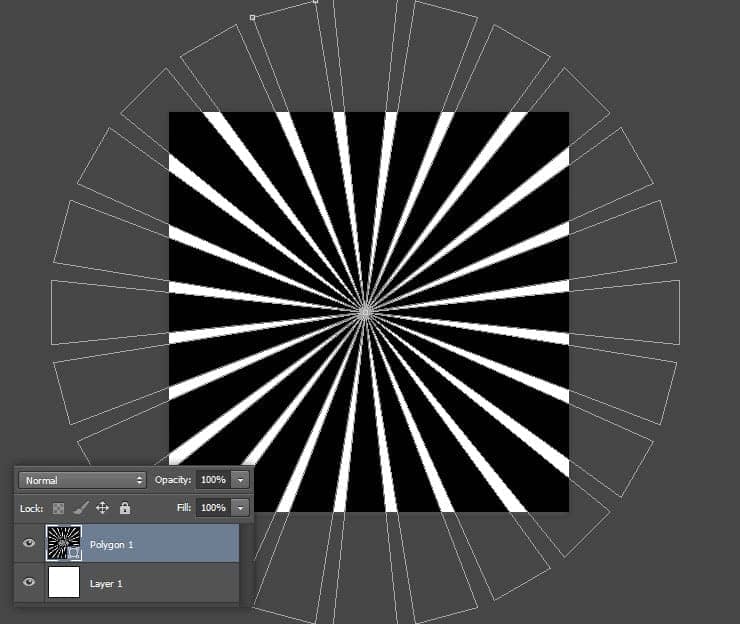The width and height of the screenshot is (740, 624).
Task: Expand the Opacity slider arrow
Action: [240, 480]
